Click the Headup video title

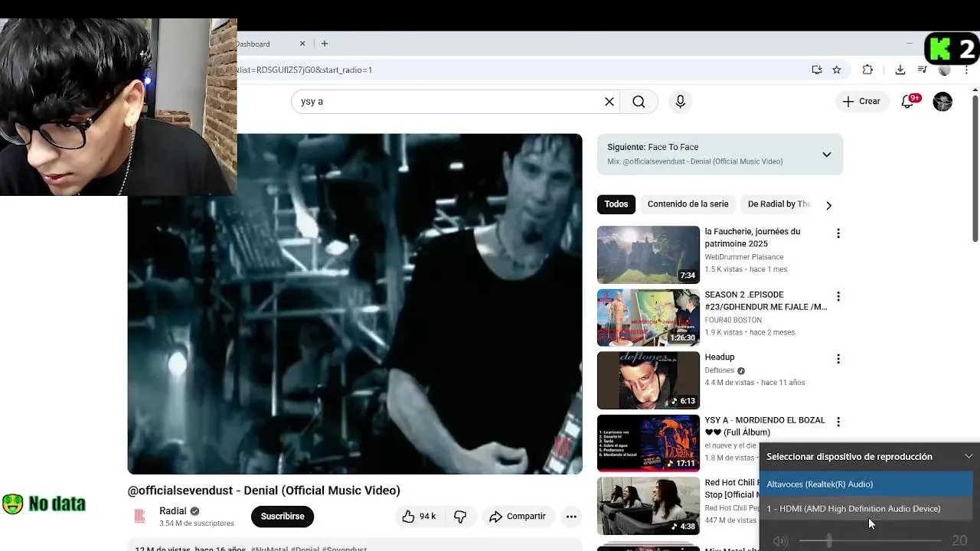[x=719, y=357]
